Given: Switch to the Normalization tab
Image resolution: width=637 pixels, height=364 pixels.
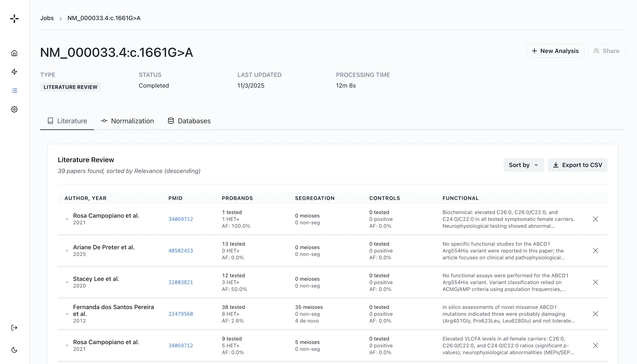Looking at the screenshot, I should [127, 121].
